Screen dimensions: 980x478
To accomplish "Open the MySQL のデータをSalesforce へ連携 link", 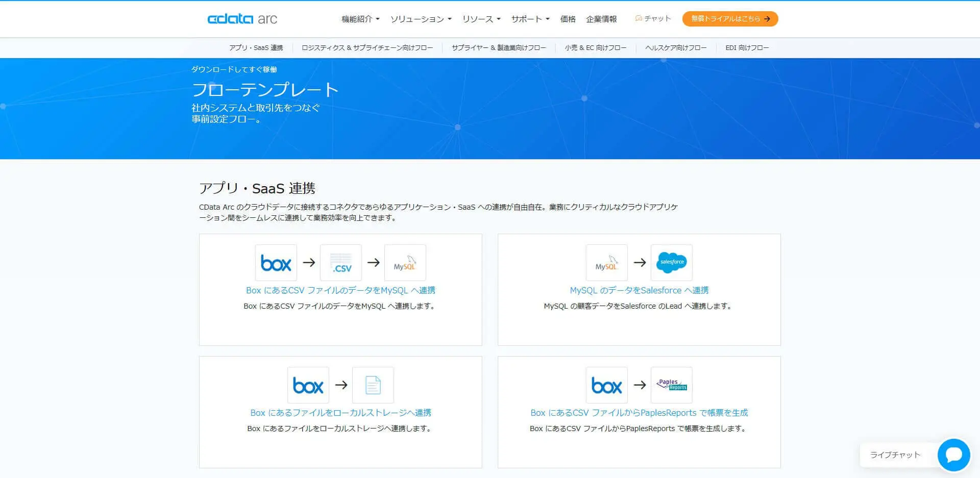I will [639, 290].
